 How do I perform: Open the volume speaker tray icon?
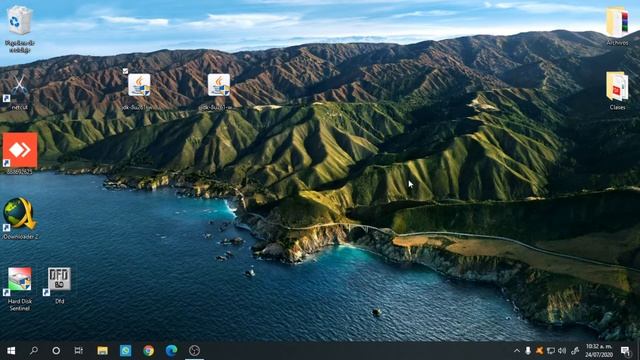[562, 351]
